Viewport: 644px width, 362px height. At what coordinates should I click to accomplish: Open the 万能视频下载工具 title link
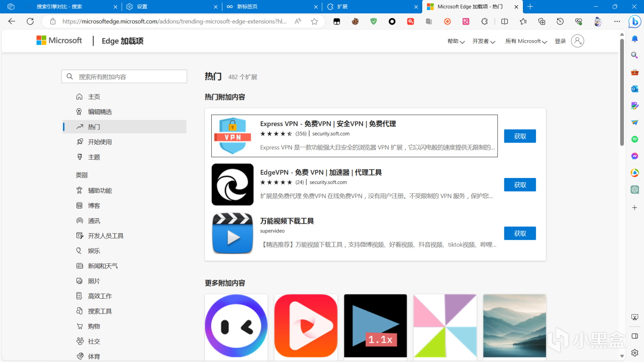coord(287,221)
